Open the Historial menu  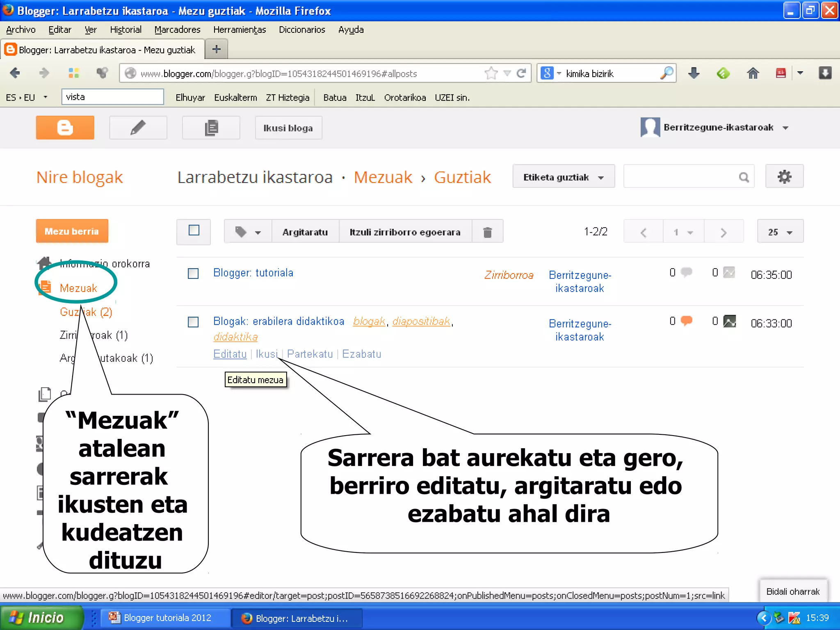(126, 30)
